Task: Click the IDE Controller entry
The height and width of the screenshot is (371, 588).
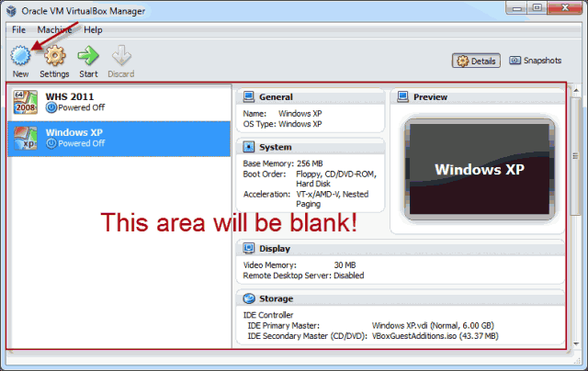Action: click(268, 315)
